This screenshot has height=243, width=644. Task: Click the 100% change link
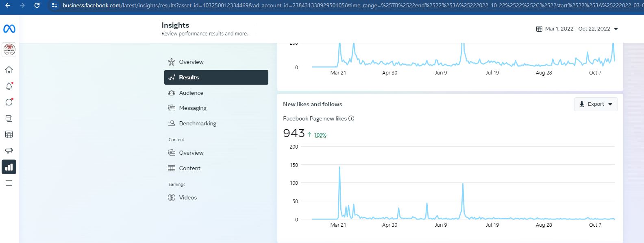pos(320,135)
